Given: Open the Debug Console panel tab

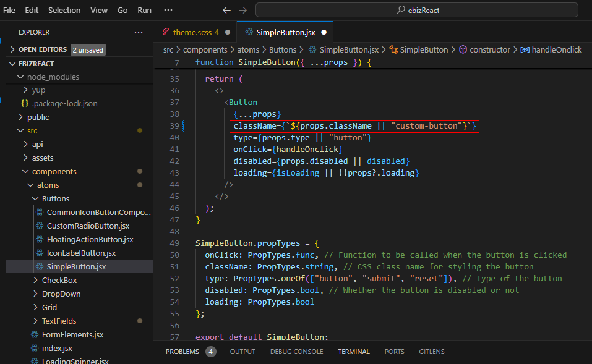Looking at the screenshot, I should (x=296, y=352).
